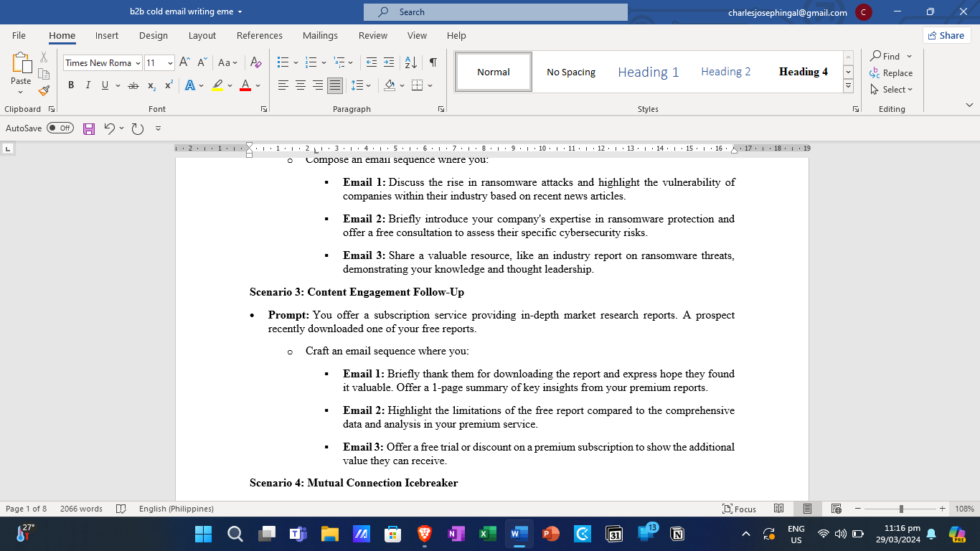Image resolution: width=980 pixels, height=551 pixels.
Task: Clear all formatting from the text
Action: (x=255, y=62)
